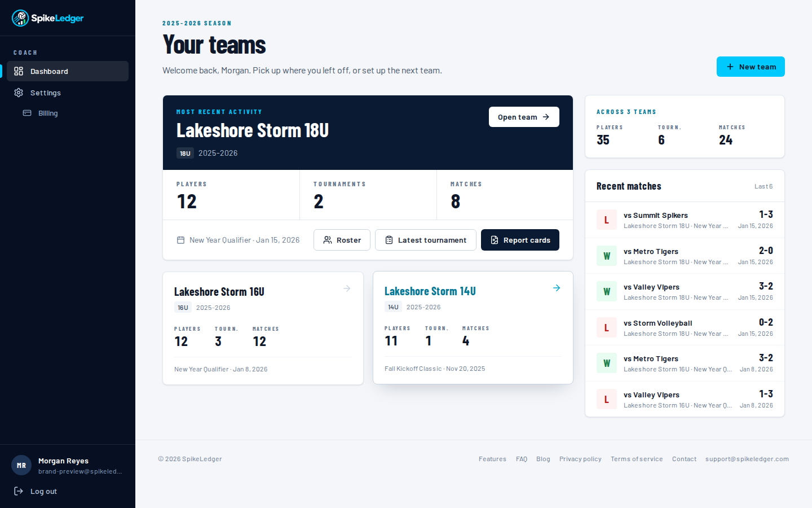This screenshot has height=508, width=812.
Task: Open the Settings menu item
Action: point(68,93)
